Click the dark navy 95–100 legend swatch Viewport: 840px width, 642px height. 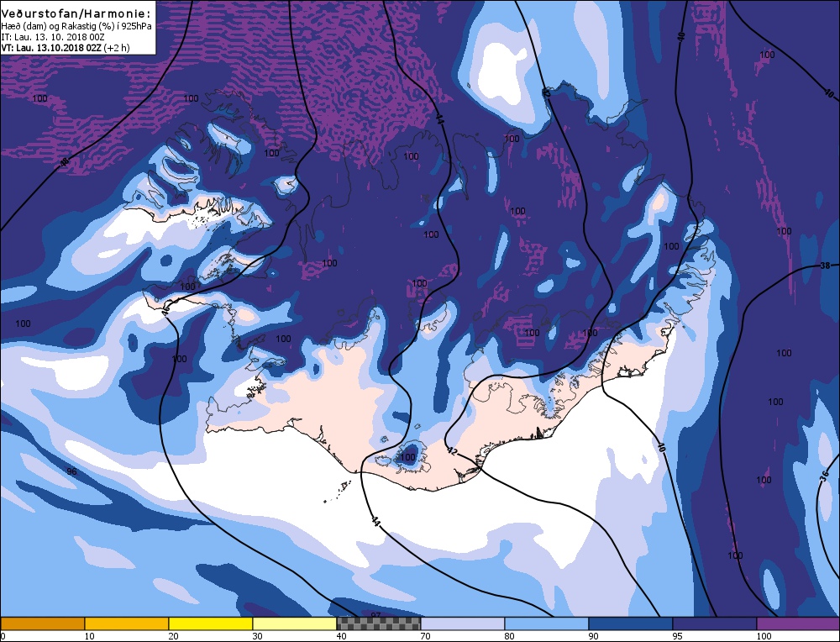pyautogui.click(x=715, y=624)
